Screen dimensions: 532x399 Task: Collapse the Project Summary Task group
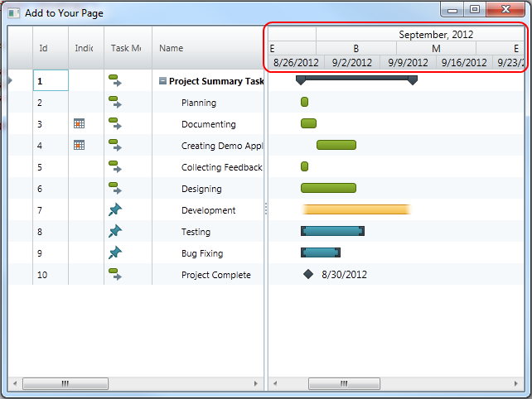pos(162,81)
